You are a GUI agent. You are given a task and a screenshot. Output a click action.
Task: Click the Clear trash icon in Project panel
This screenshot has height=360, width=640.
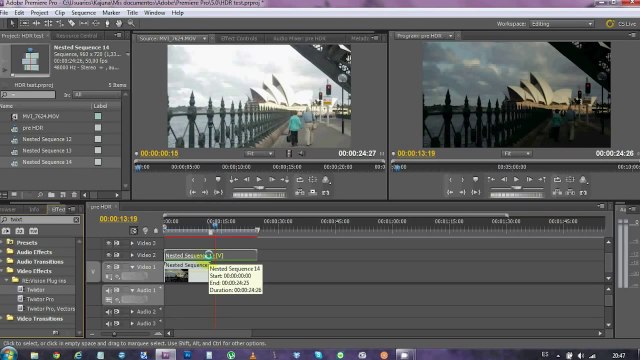tap(74, 195)
